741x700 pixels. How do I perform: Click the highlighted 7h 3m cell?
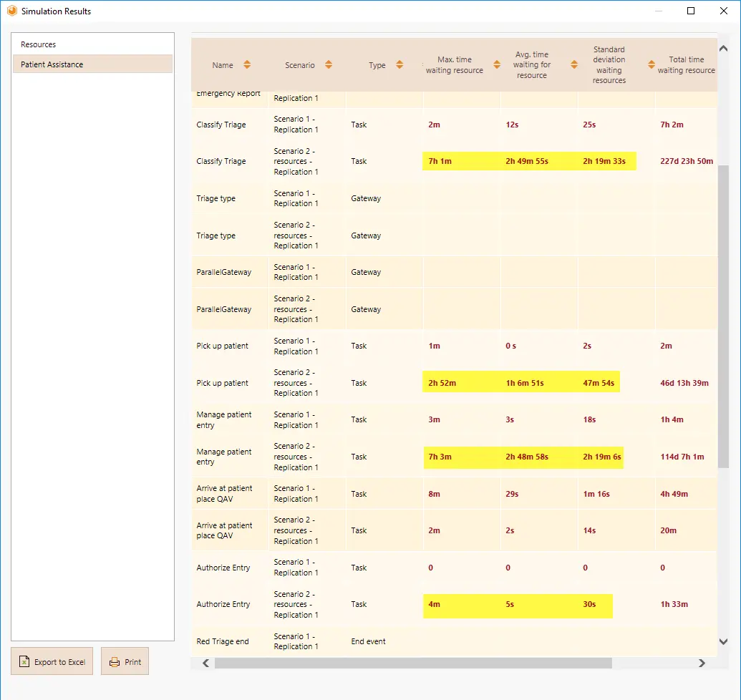[x=440, y=457]
